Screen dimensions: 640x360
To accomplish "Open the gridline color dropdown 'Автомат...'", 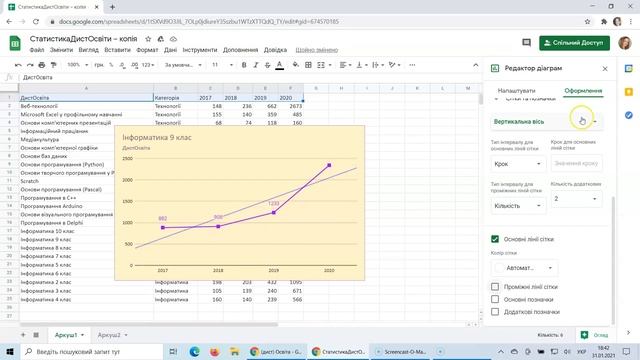I will point(524,268).
